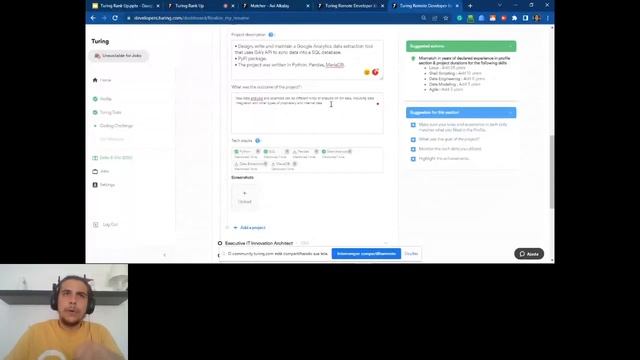This screenshot has width=640, height=360.
Task: Bookmark this page with the star icon
Action: tap(446, 18)
